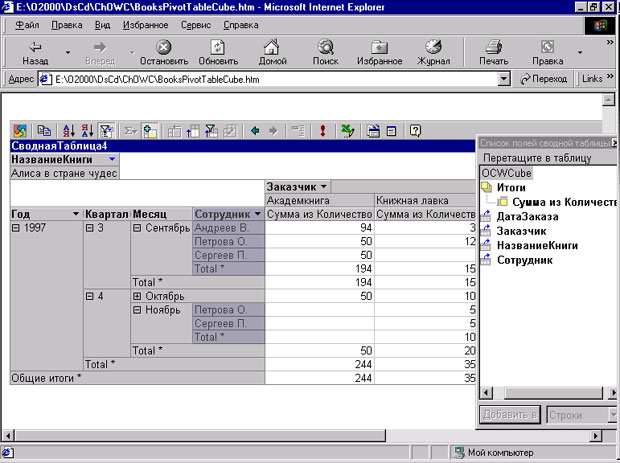This screenshot has height=463, width=620.
Task: Collapse the Ноябрь month row
Action: click(x=137, y=310)
